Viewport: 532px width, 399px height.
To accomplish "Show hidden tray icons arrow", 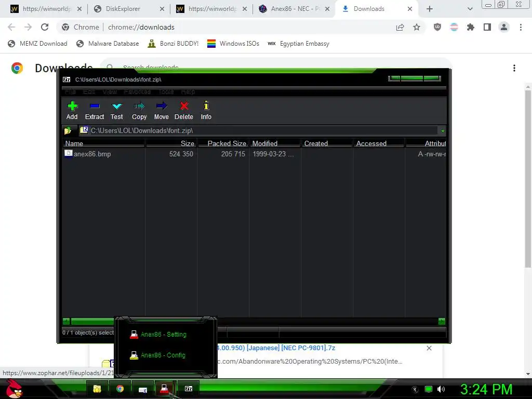I will point(415,390).
